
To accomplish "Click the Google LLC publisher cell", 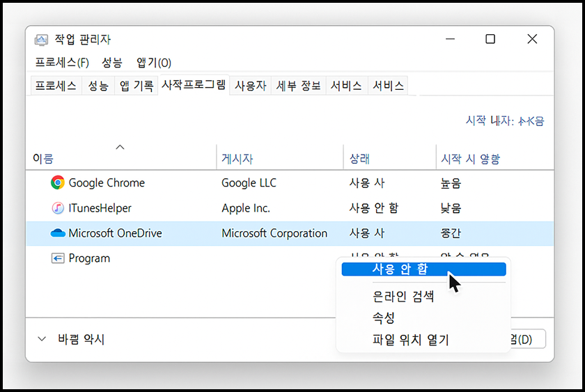I will point(249,182).
